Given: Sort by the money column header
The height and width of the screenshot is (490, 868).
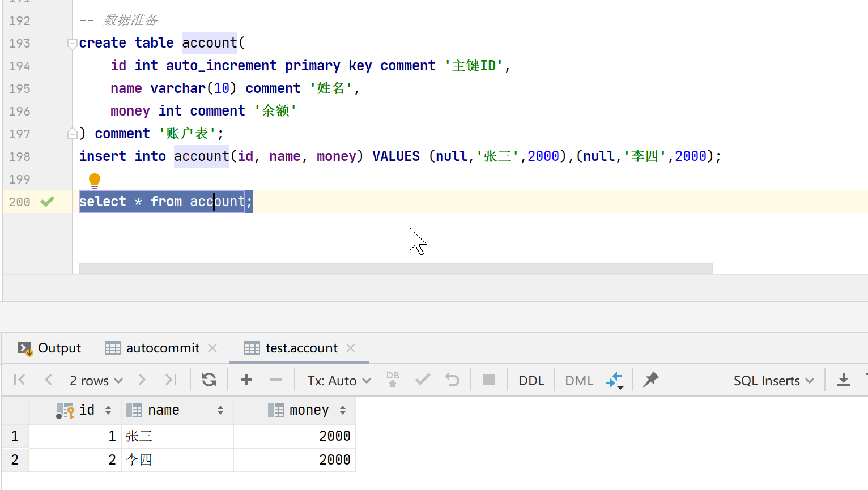Looking at the screenshot, I should click(309, 410).
